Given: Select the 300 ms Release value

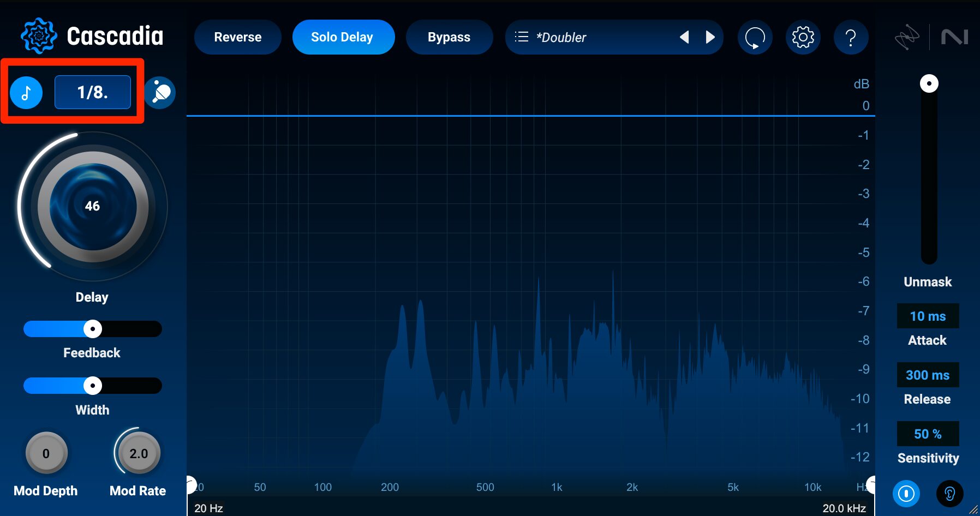Looking at the screenshot, I should point(928,375).
